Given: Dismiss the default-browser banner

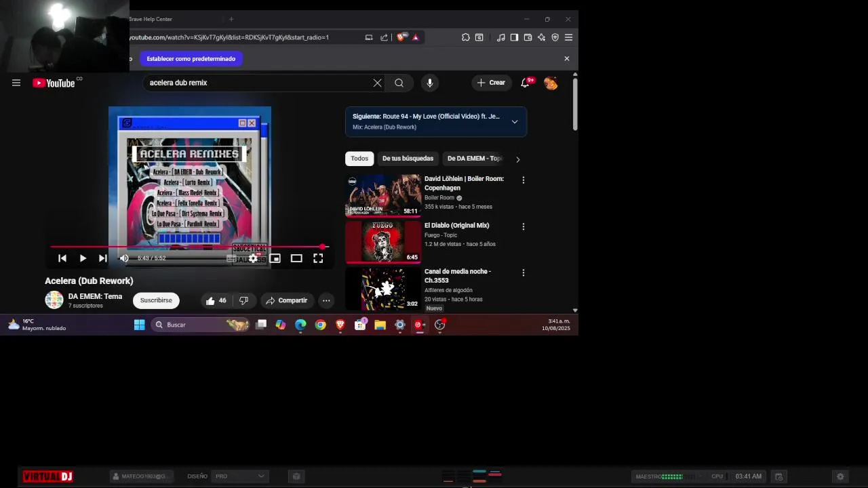Looking at the screenshot, I should (x=567, y=59).
